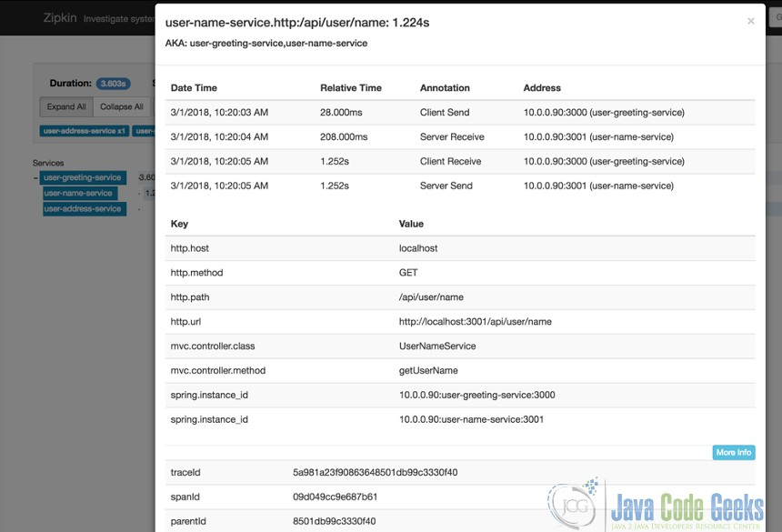Image resolution: width=782 pixels, height=532 pixels.
Task: Click the address in the Client Send row
Action: [x=604, y=112]
